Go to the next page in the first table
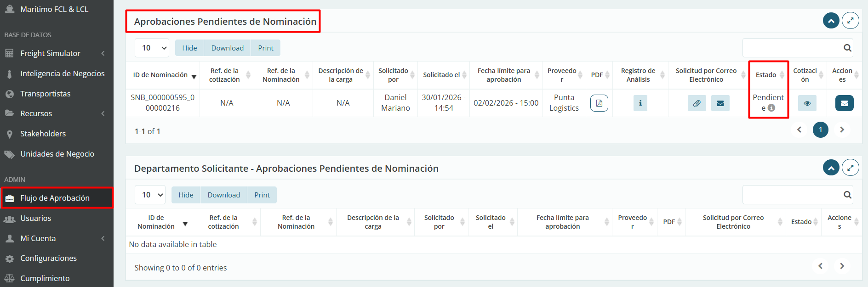The image size is (868, 287). pyautogui.click(x=842, y=130)
